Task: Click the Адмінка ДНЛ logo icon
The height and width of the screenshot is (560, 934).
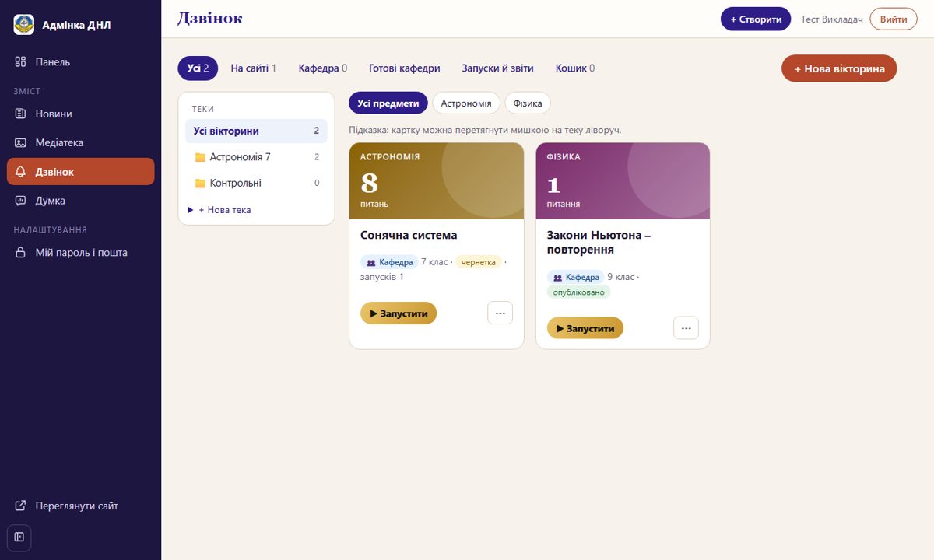Action: [24, 25]
